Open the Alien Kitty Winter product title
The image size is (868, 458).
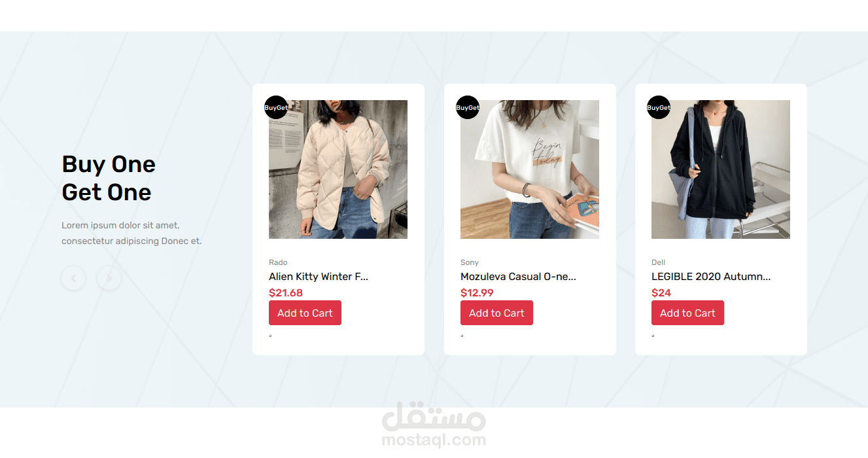319,277
